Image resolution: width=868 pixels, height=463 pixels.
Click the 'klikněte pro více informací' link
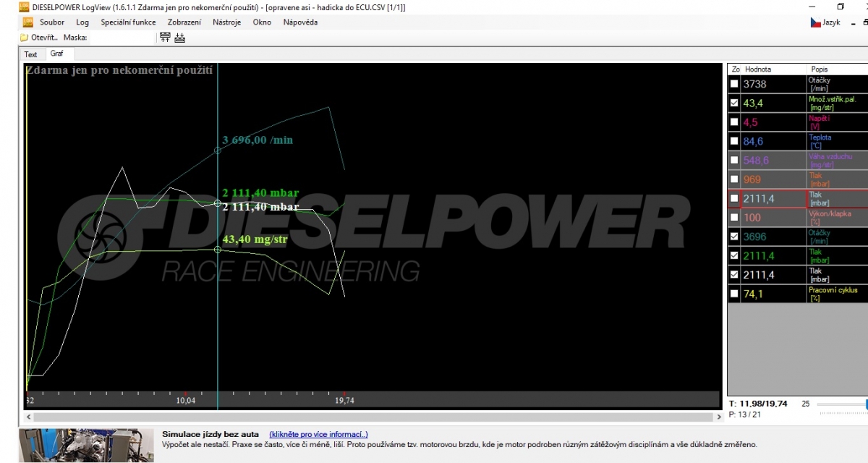coord(318,434)
